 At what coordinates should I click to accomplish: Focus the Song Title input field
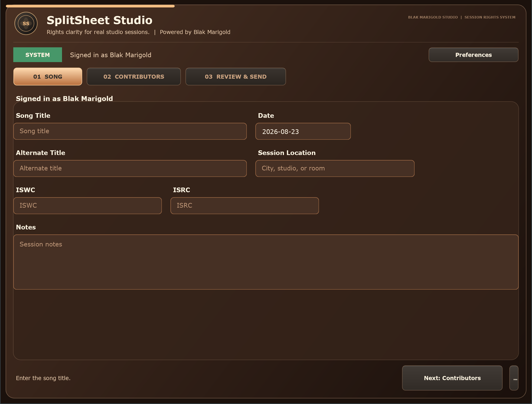tap(130, 131)
